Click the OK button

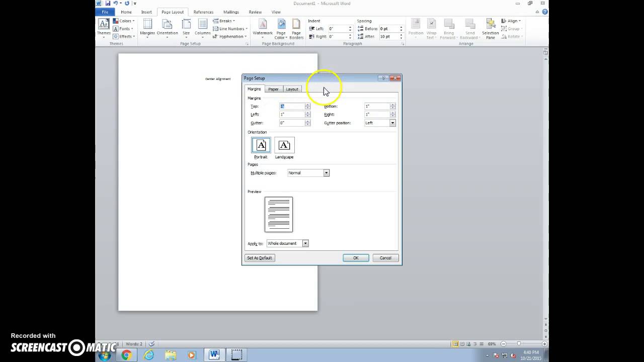click(356, 258)
